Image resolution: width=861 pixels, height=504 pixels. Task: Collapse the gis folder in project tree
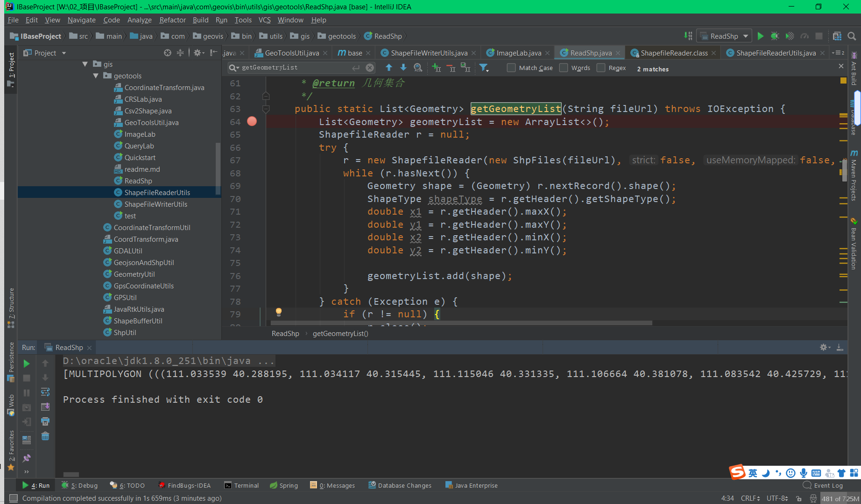coord(85,64)
